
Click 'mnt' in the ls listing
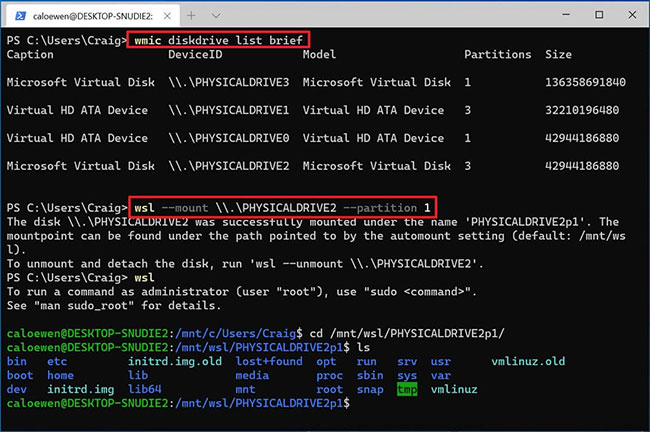point(245,389)
